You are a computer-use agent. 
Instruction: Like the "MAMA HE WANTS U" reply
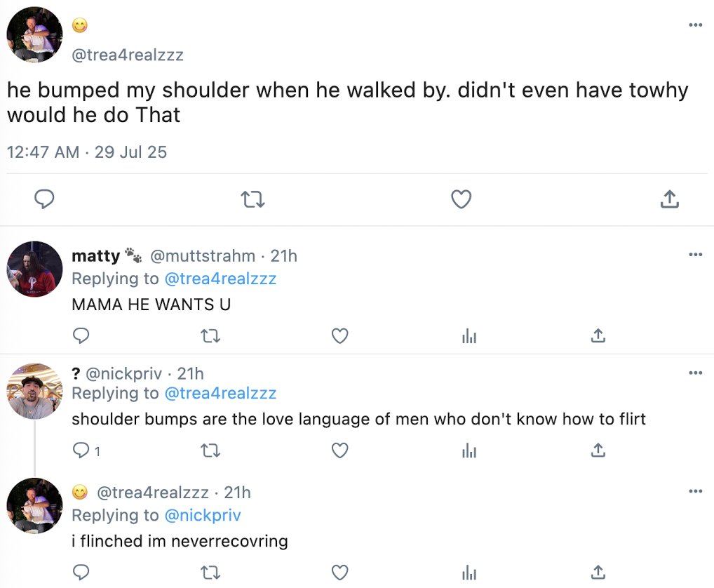tap(340, 336)
